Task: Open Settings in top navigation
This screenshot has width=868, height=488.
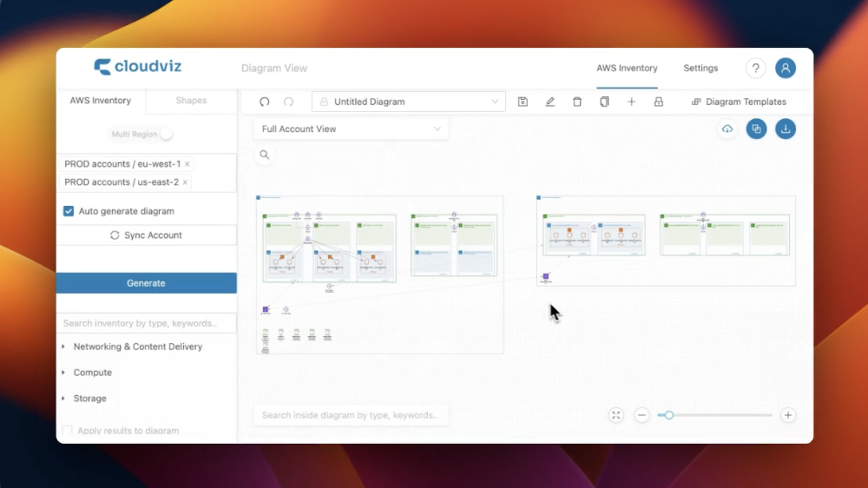Action: tap(700, 68)
